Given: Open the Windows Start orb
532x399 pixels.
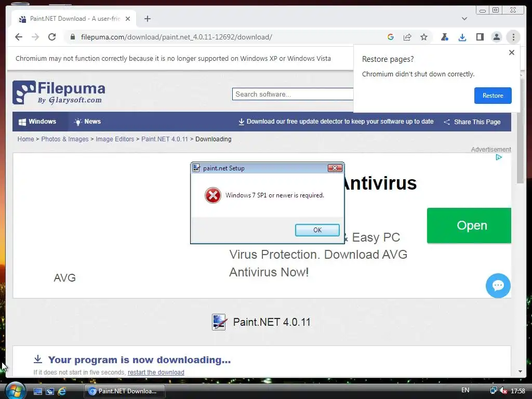Looking at the screenshot, I should [15, 391].
